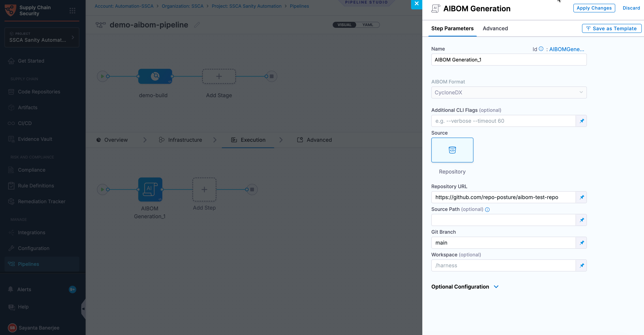Click pin icon for Repository URL
Viewport: 644px width, 335px height.
[582, 197]
